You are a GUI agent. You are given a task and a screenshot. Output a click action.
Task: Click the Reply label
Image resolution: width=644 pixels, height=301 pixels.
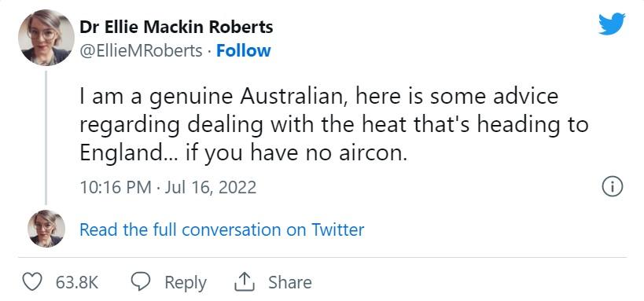(186, 283)
